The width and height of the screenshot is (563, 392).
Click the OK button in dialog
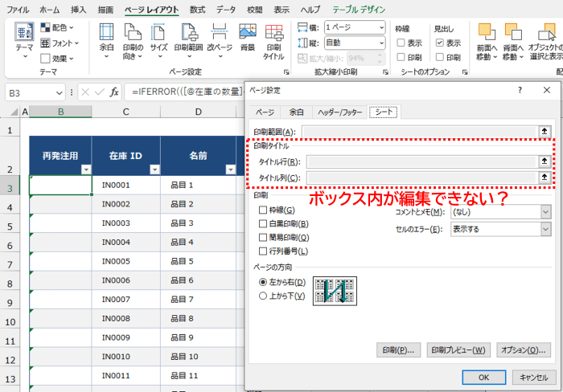(x=483, y=378)
